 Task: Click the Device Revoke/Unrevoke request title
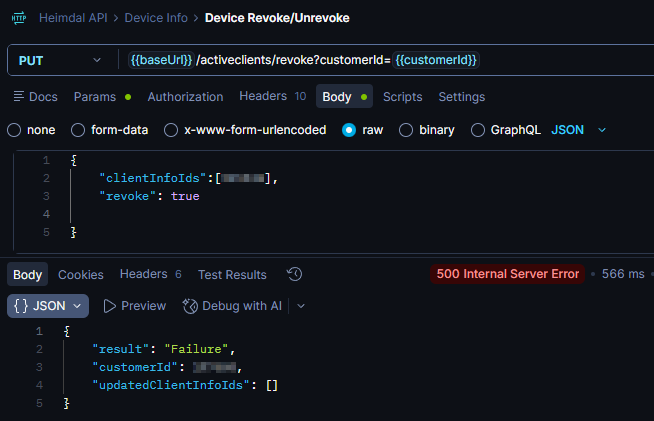[277, 18]
